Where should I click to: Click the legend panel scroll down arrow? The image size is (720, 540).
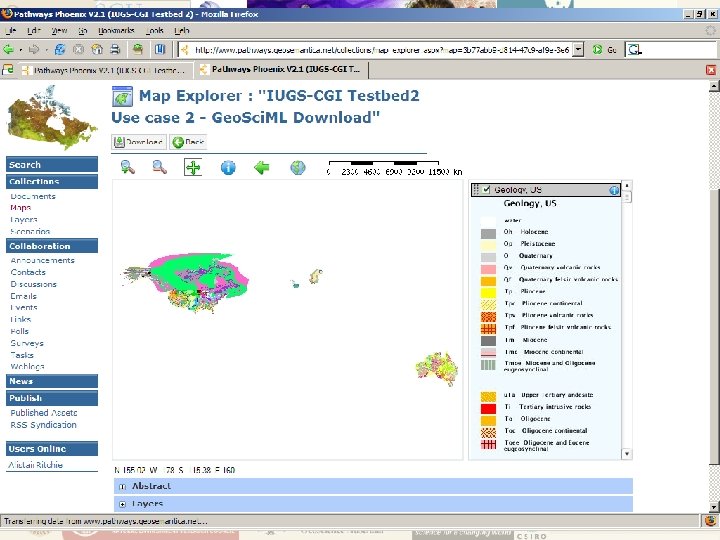pos(627,454)
